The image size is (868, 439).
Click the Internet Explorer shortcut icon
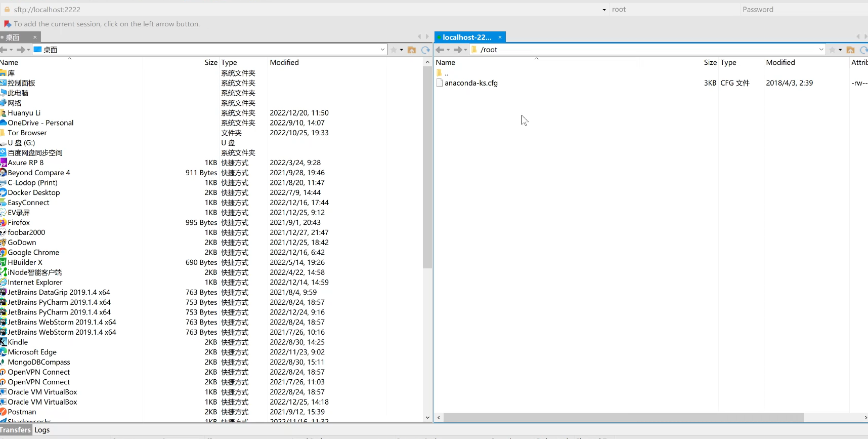4,282
